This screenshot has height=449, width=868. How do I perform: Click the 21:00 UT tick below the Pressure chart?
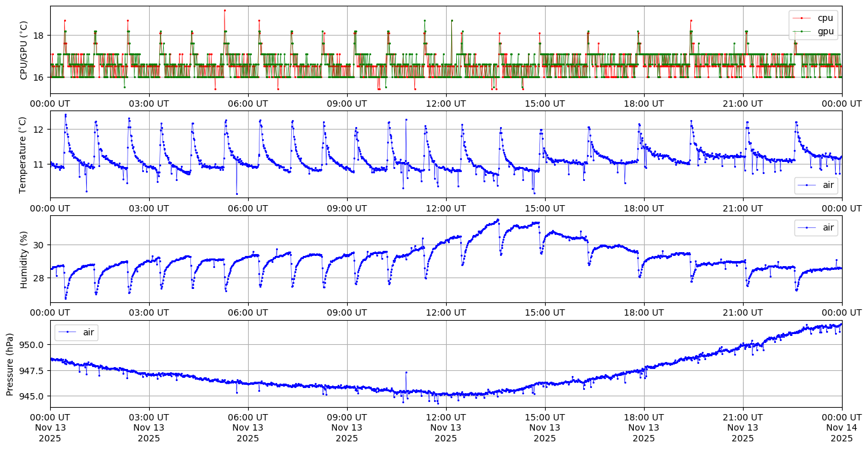click(x=742, y=418)
